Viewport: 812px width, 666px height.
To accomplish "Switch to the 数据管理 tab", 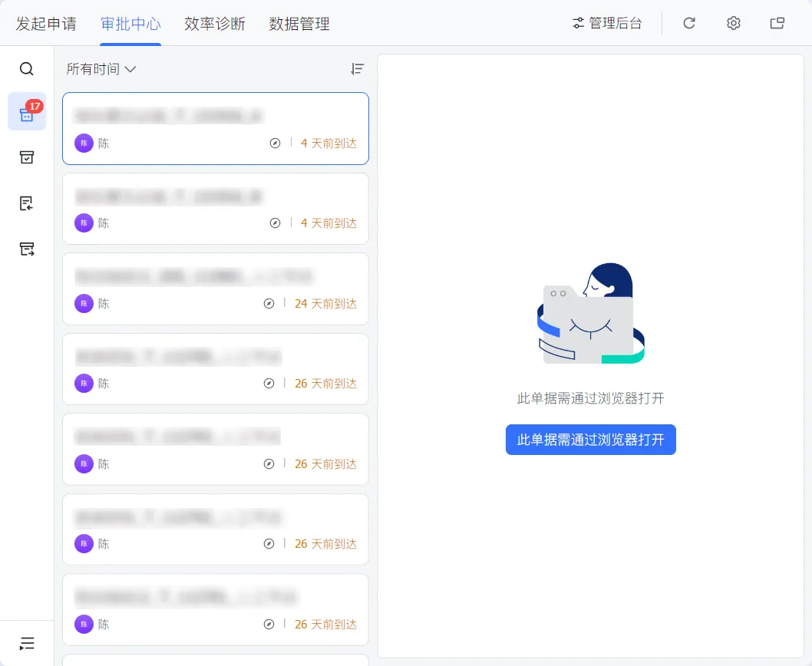I will point(299,24).
